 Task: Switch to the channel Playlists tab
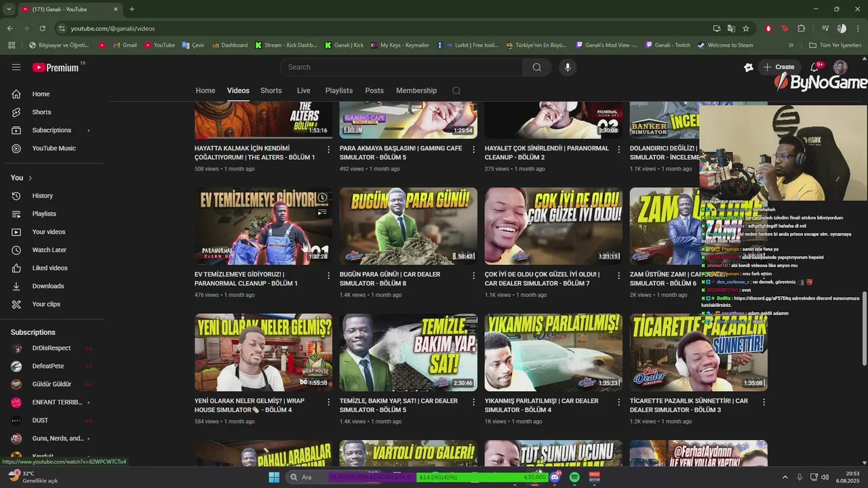coord(339,91)
